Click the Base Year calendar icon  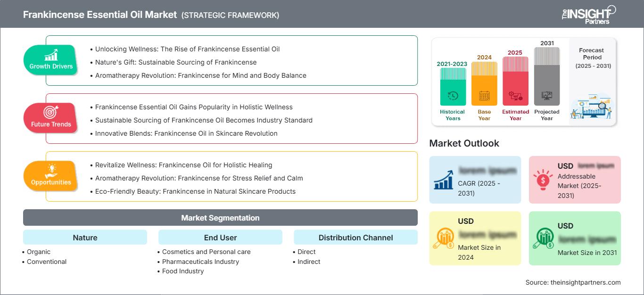(x=484, y=96)
